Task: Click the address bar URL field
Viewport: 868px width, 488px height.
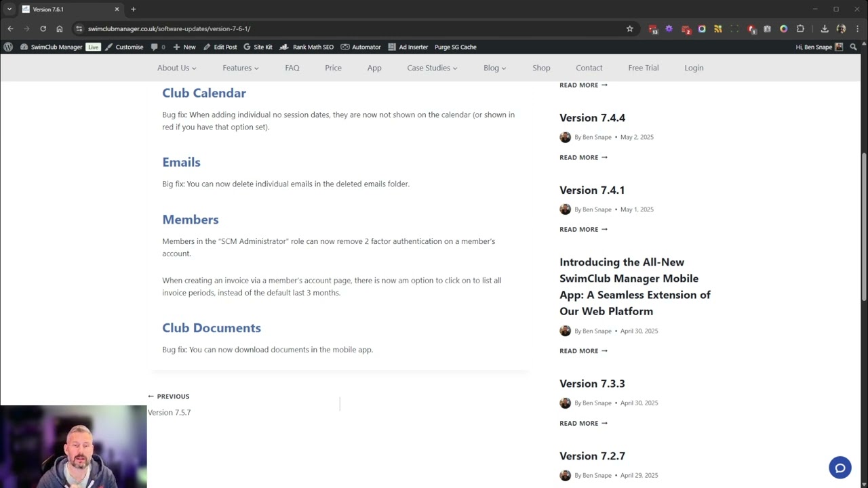Action: point(353,28)
